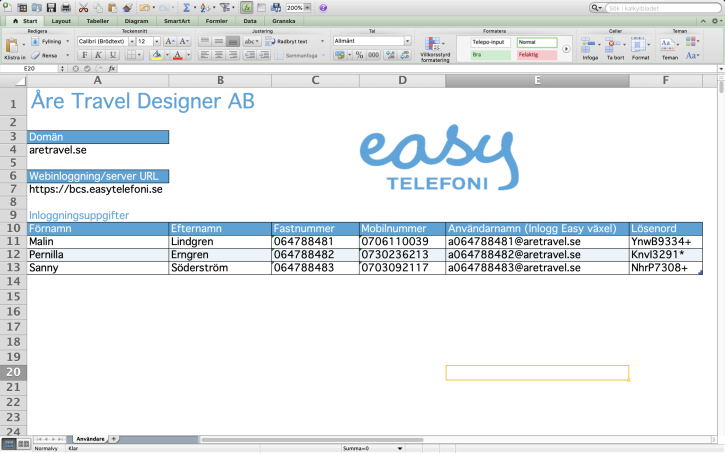Open Villkorsstyrd formatering menu
Screen dimensions: 725x453
[x=435, y=49]
